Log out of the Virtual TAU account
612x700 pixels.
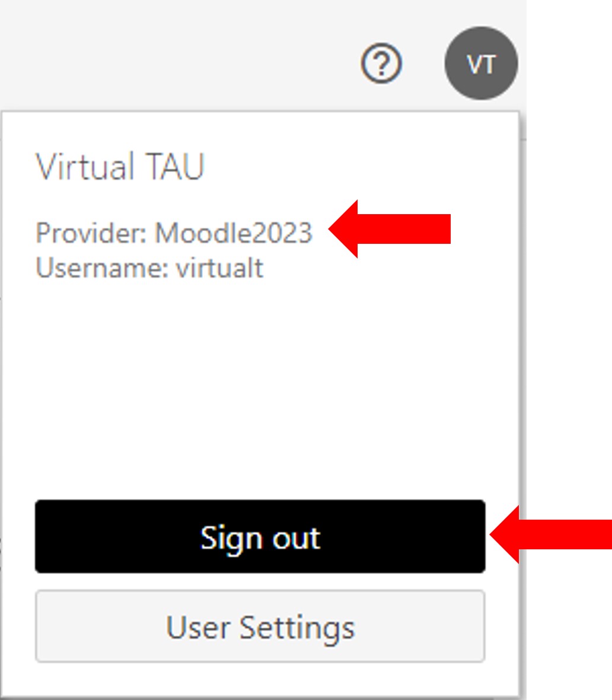pos(260,536)
